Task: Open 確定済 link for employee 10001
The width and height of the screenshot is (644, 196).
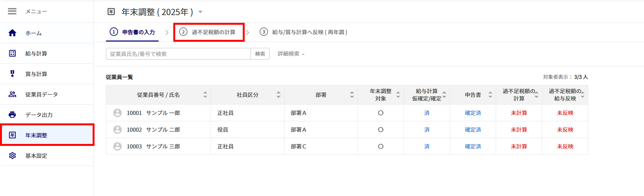Action: click(473, 113)
